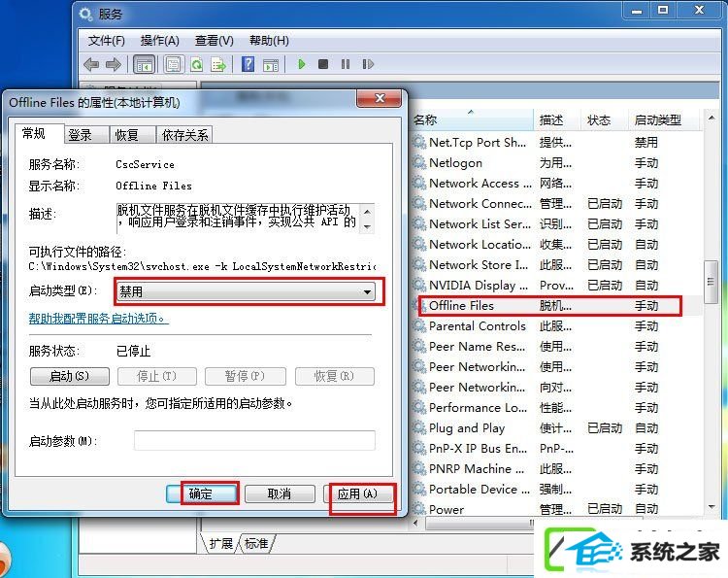Open the 文件(F) menu
Screen dimensions: 728x578
(x=107, y=41)
